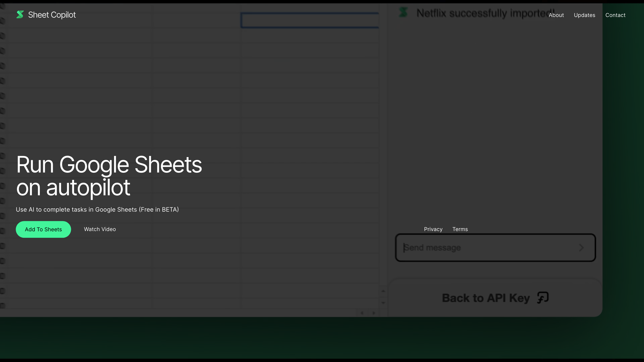The image size is (644, 362).
Task: Click the send arrow inside the message box
Action: pos(581,248)
